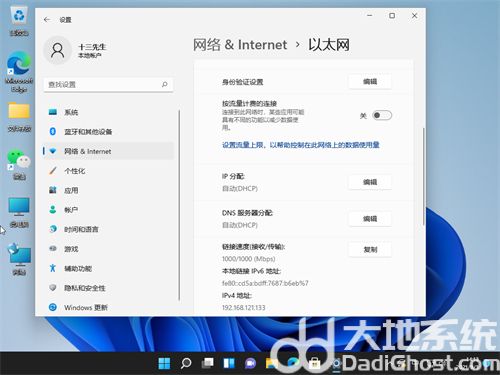This screenshot has width=500, height=375.
Task: Select 网络 & Internet in the sidebar
Action: point(109,151)
